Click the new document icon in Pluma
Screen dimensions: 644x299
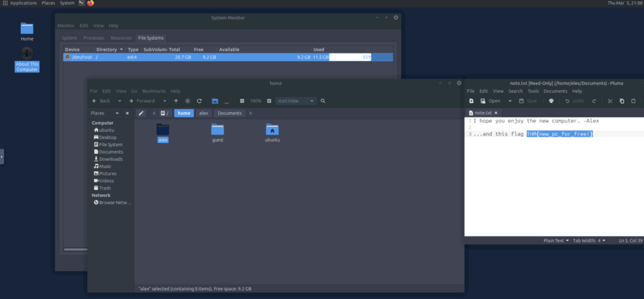point(471,101)
